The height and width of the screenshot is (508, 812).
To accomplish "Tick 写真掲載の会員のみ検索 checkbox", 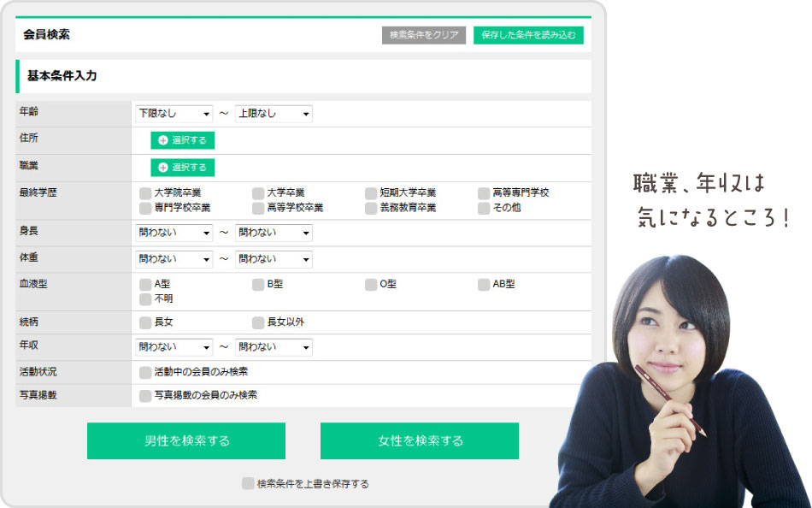I will point(145,396).
